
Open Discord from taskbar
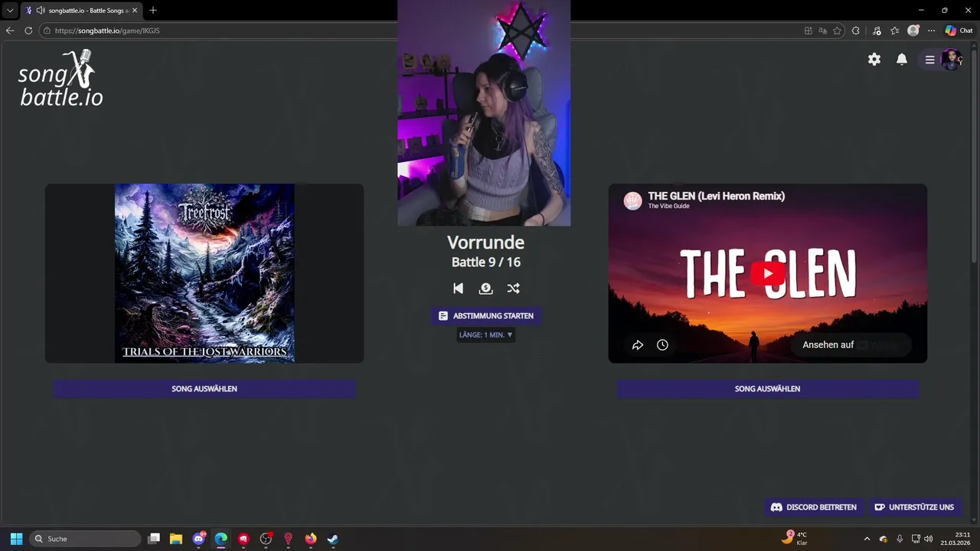(x=199, y=539)
